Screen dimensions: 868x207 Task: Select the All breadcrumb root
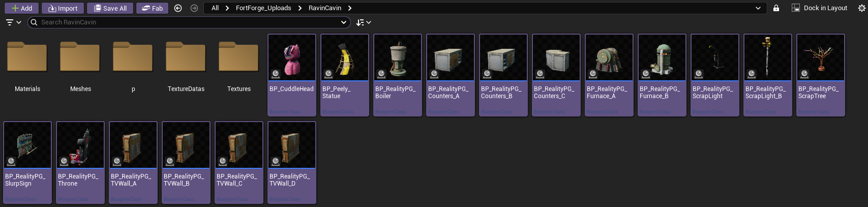[x=215, y=8]
